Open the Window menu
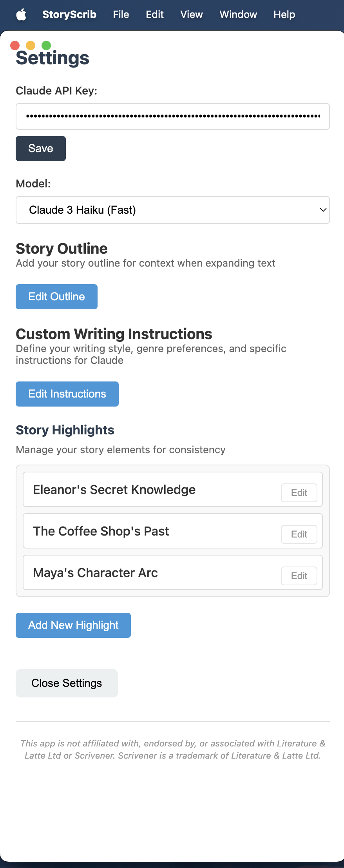Screen dimensions: 344x868 coord(238,15)
